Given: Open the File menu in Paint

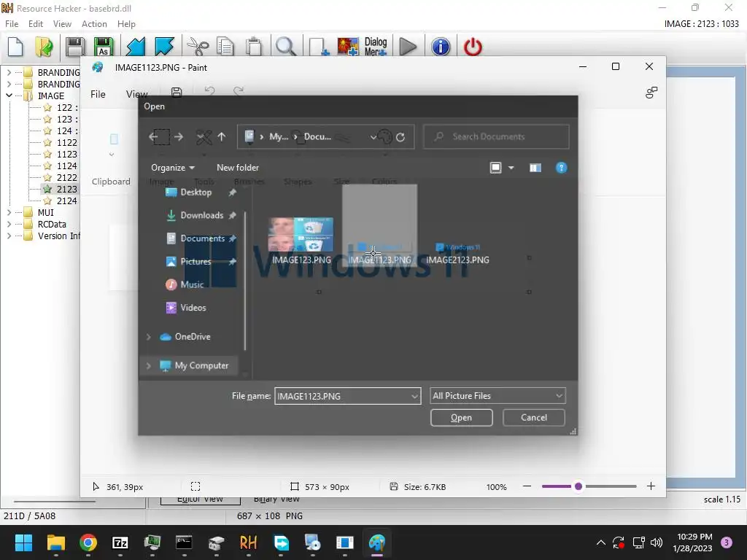Looking at the screenshot, I should [98, 94].
